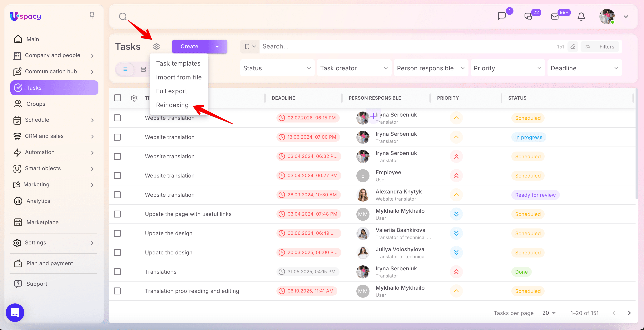The image size is (644, 330).
Task: Open the table columns gear icon
Action: pos(134,98)
